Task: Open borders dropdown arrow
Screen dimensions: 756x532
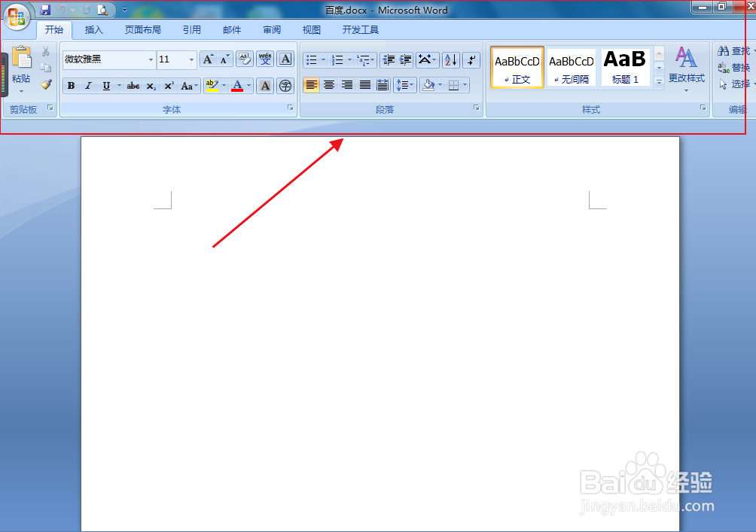Action: pyautogui.click(x=465, y=85)
